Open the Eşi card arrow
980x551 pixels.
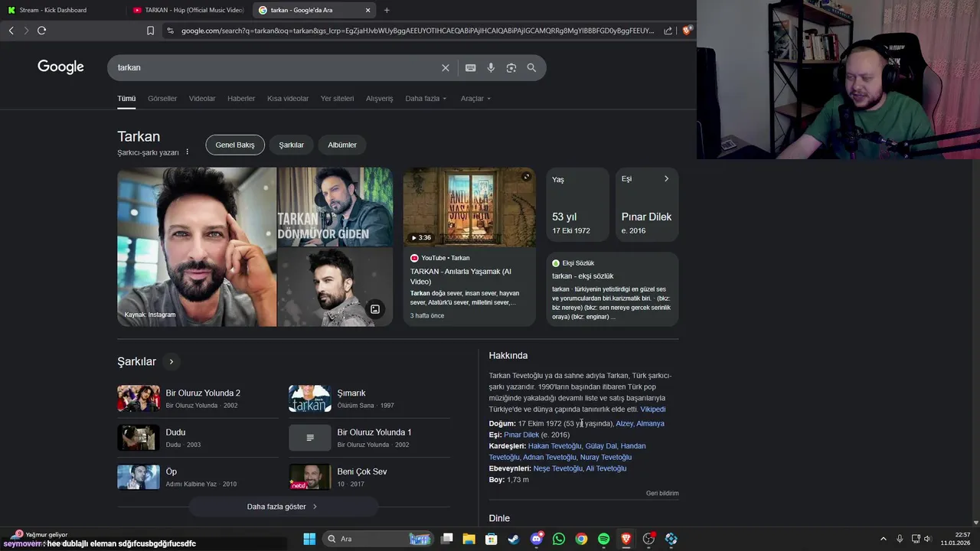[x=666, y=179]
